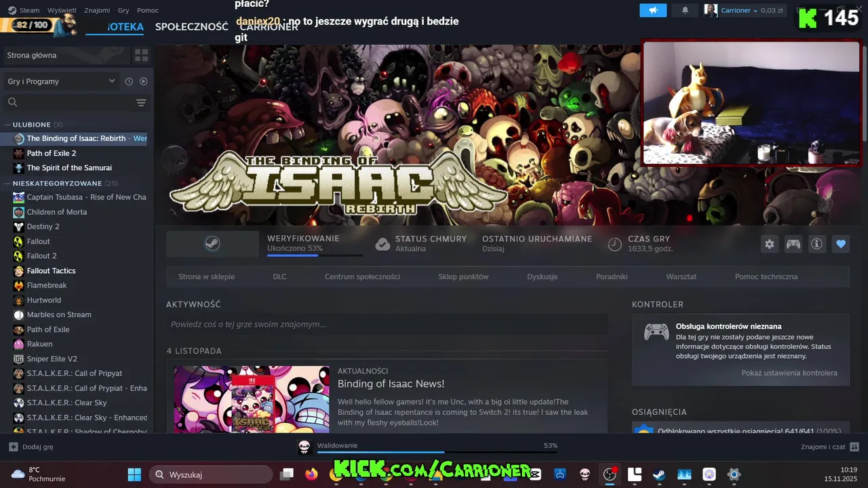Open Poradniki link
Screen dimensions: 868x488
pyautogui.click(x=612, y=277)
